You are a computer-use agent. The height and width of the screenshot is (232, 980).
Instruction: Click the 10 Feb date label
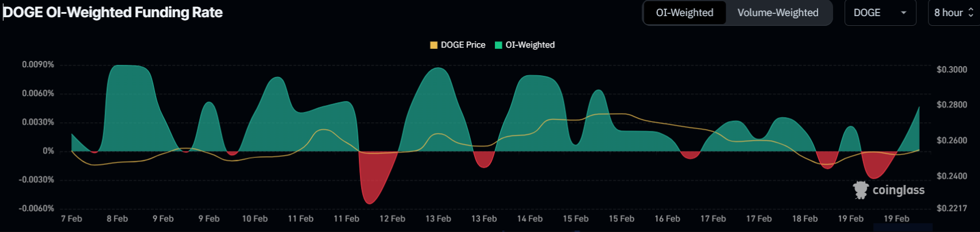tap(255, 219)
